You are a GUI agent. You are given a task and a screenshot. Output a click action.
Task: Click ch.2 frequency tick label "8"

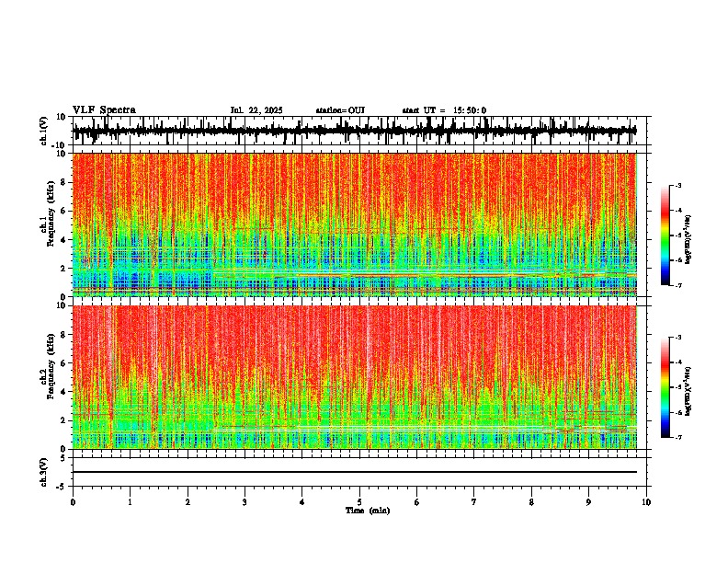64,335
